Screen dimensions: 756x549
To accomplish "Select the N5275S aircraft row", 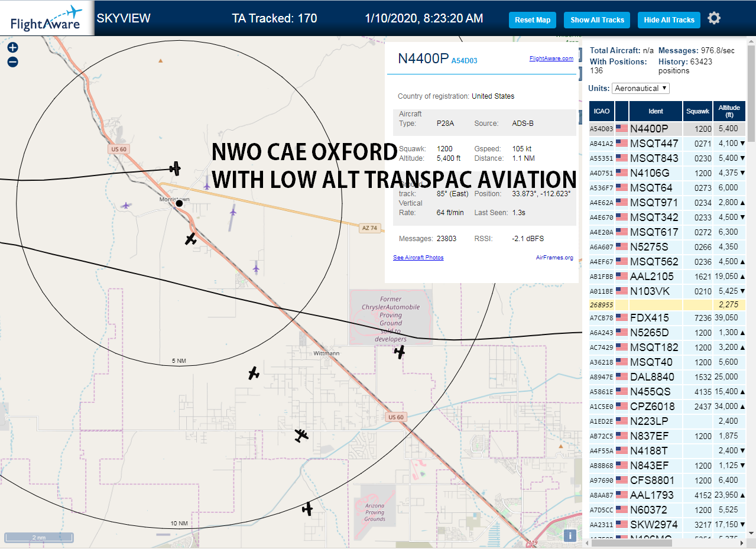I will [667, 246].
